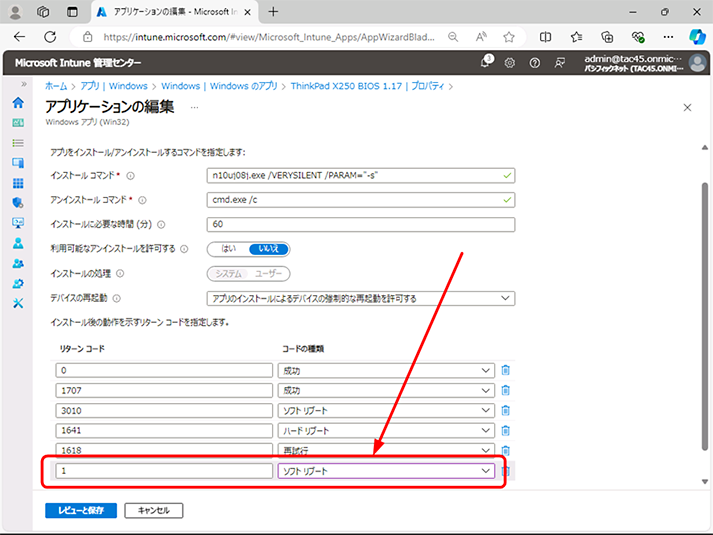Edit the uninstall command field
713x535 pixels.
coord(361,200)
